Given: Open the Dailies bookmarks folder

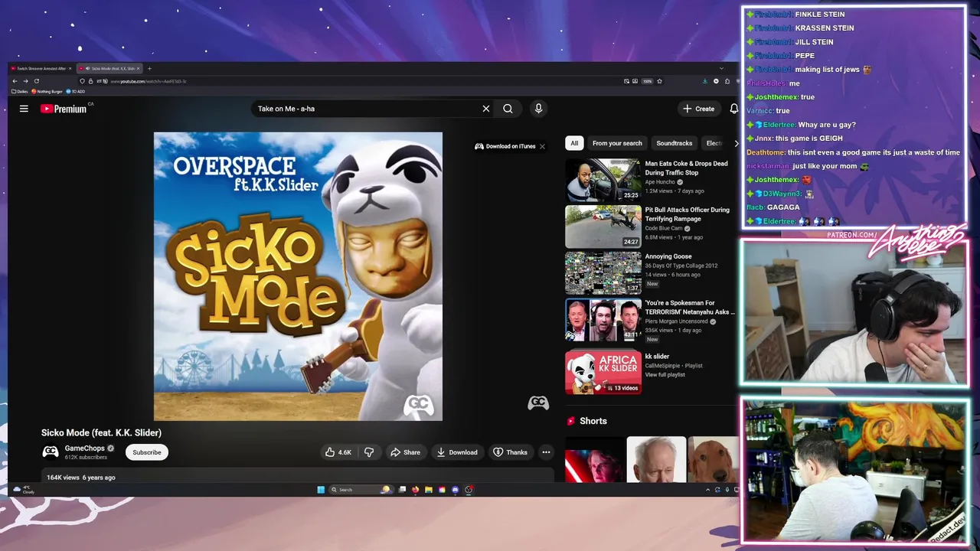Looking at the screenshot, I should coord(20,91).
